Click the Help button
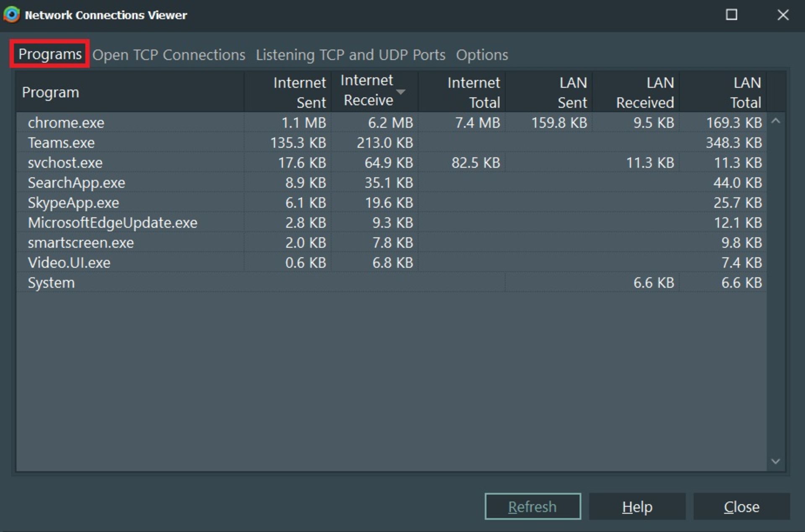This screenshot has width=805, height=532. (637, 506)
